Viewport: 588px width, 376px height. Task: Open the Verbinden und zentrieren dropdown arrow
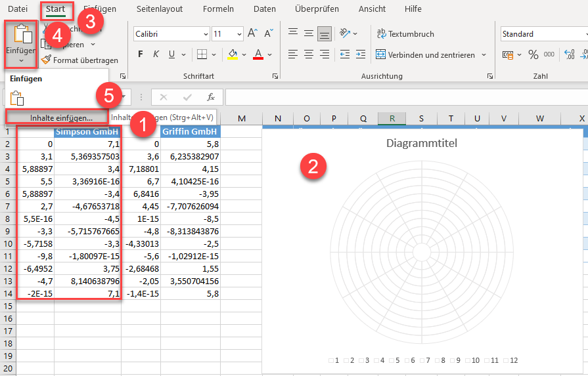[484, 54]
